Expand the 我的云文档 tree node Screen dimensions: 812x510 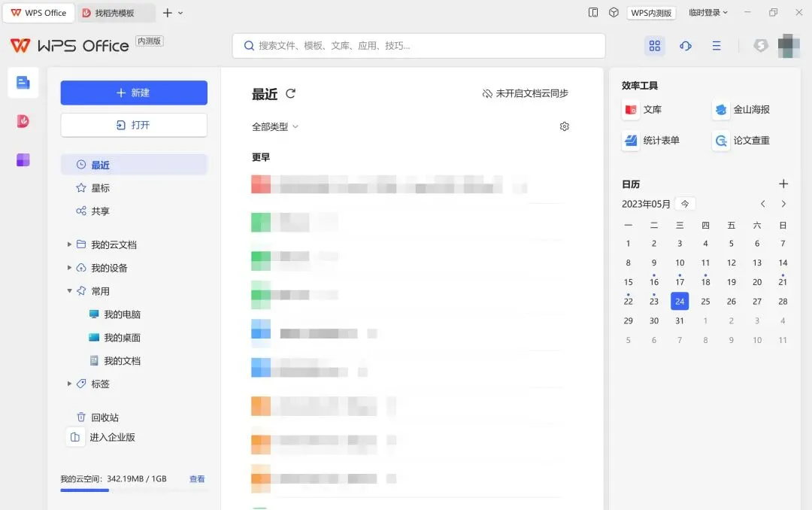69,244
